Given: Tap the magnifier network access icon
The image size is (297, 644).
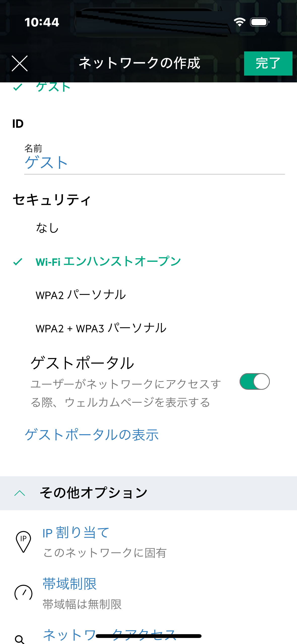Looking at the screenshot, I should click(x=20, y=639).
